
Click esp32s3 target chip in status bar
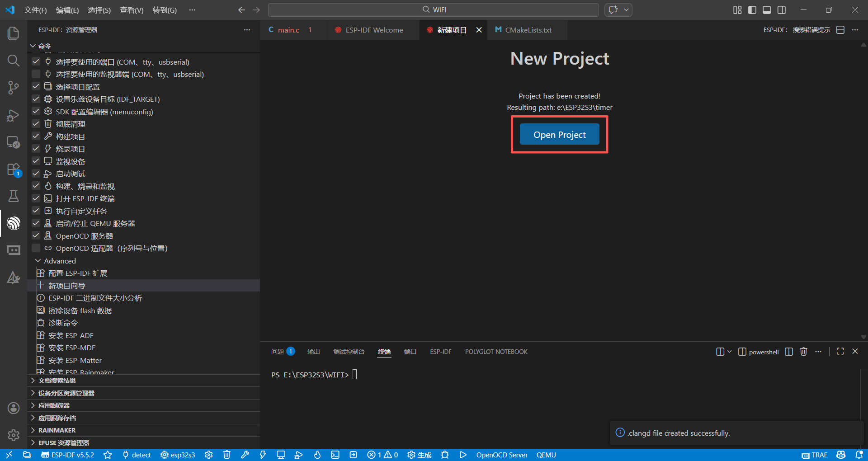[178, 455]
